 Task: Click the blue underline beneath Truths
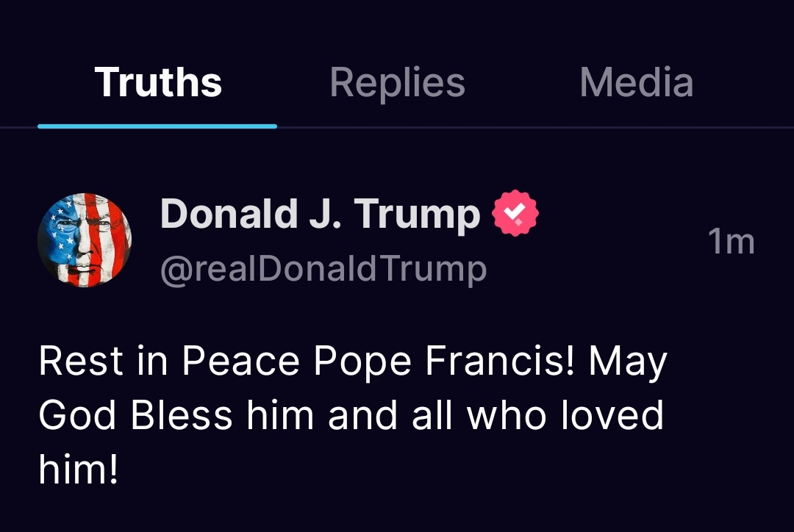tap(157, 126)
